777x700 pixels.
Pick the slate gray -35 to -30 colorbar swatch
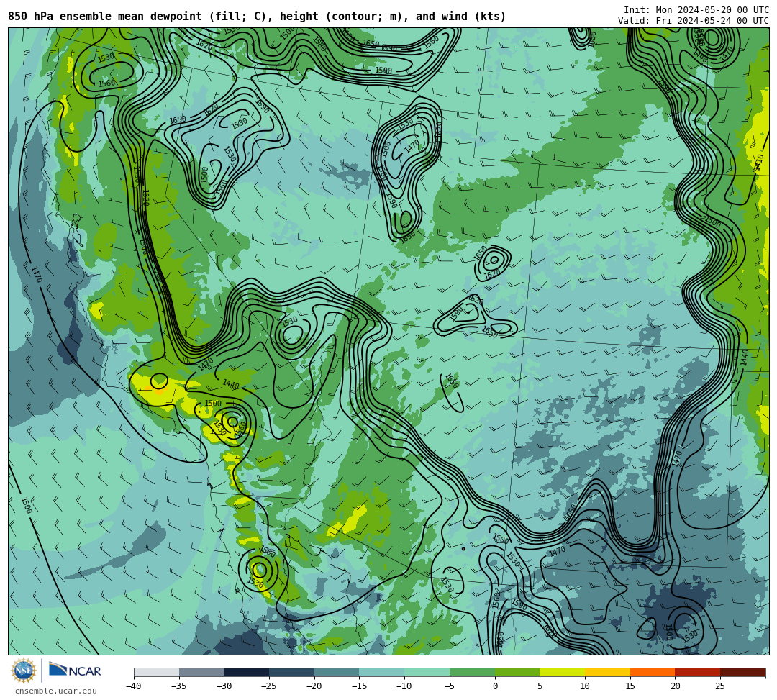[201, 672]
